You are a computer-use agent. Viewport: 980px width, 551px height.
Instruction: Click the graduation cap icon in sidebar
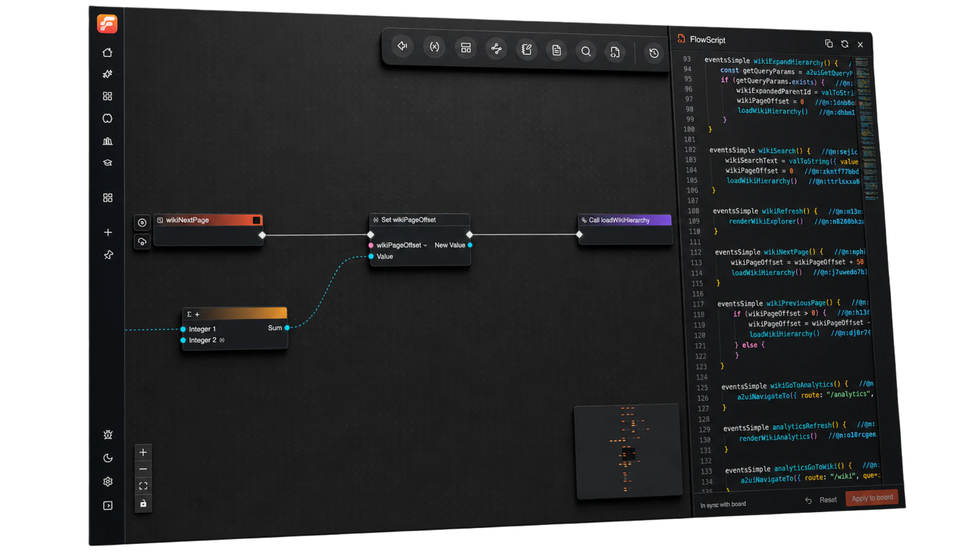(x=107, y=163)
